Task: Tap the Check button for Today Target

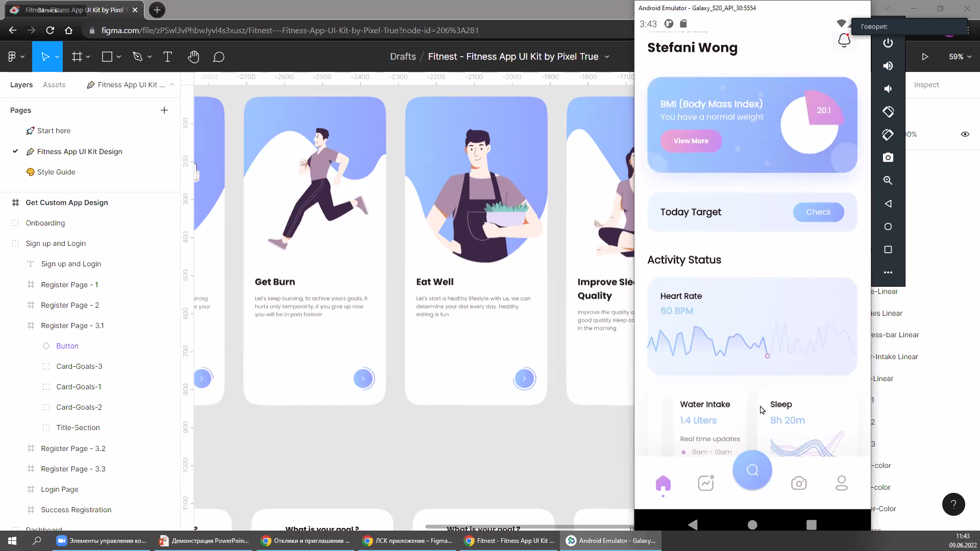Action: [818, 212]
